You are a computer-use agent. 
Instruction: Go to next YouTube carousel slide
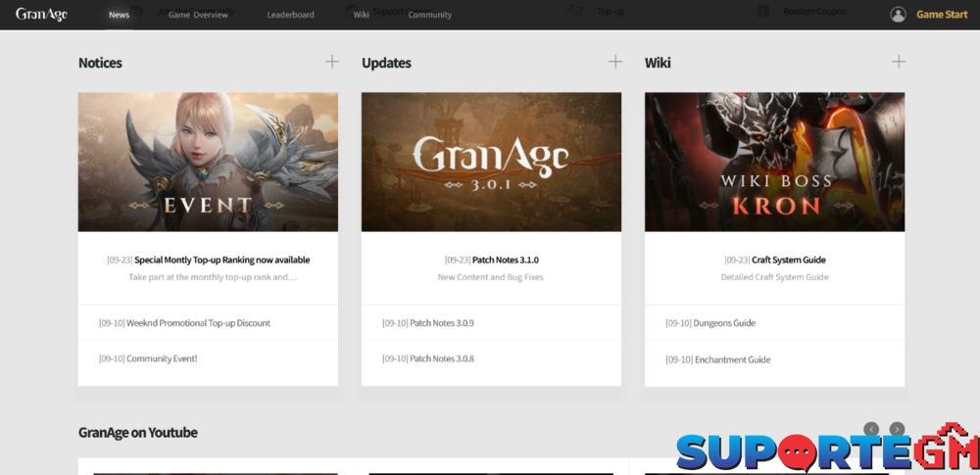(897, 429)
